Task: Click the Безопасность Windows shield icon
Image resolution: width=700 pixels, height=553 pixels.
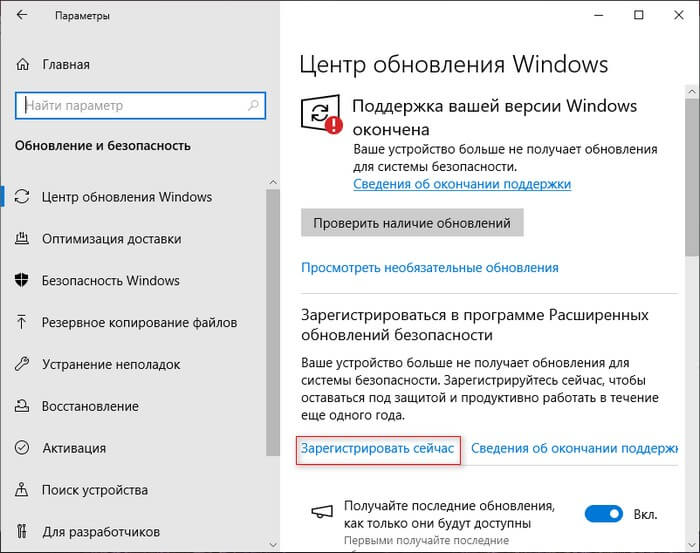Action: pos(23,281)
